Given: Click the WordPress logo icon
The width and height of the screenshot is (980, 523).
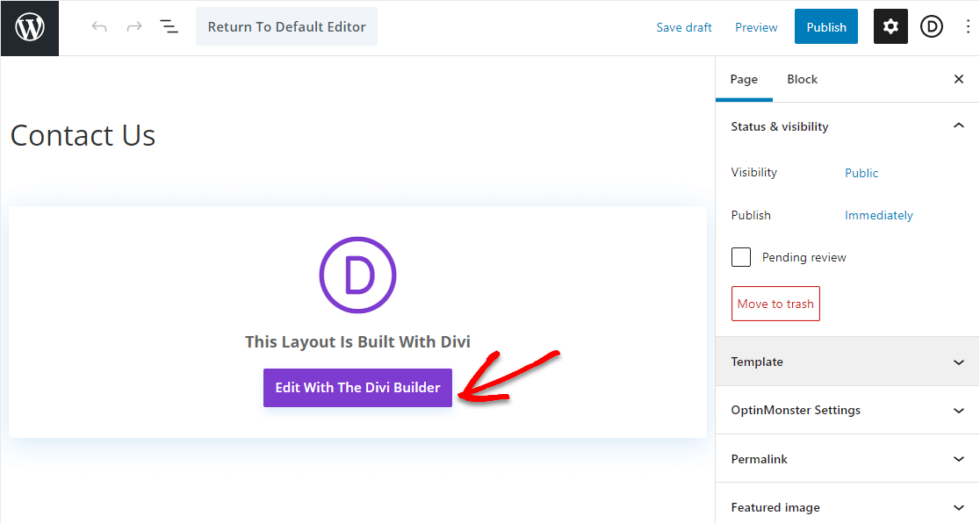Looking at the screenshot, I should (30, 28).
